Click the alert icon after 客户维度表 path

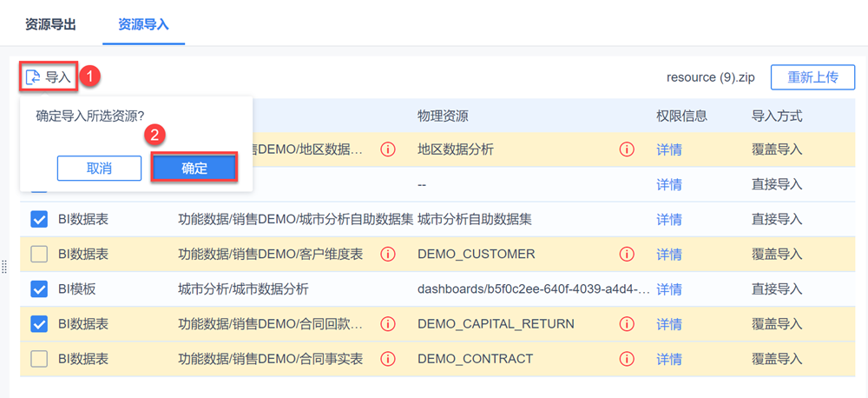(388, 254)
